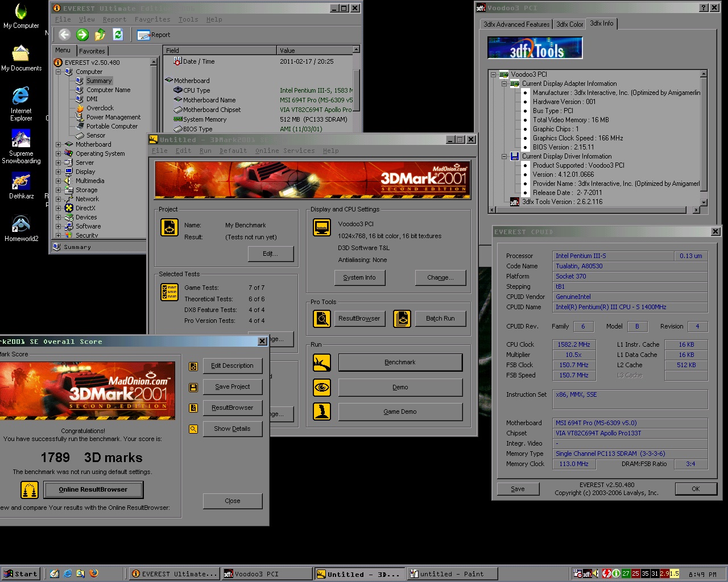Click the ResultBrowser magnifier icon in Pro Tools
The width and height of the screenshot is (728, 582).
click(x=322, y=319)
